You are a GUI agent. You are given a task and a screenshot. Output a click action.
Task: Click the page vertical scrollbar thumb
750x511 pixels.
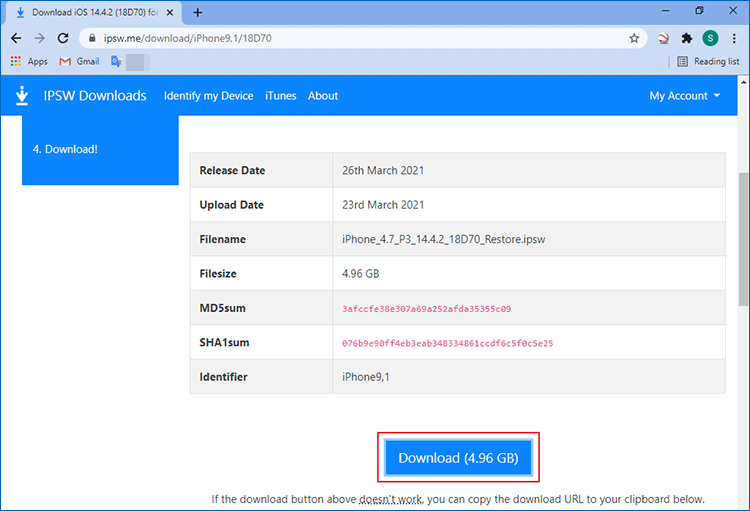pos(743,239)
